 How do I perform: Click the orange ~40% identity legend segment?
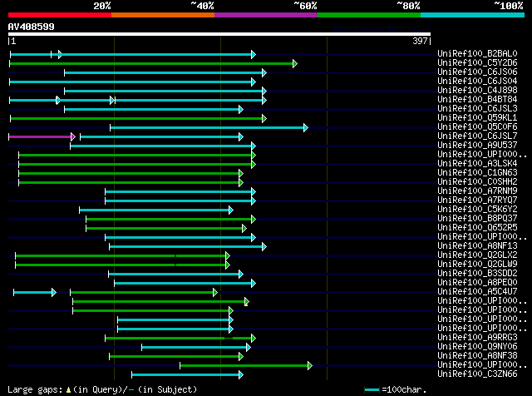pos(163,15)
